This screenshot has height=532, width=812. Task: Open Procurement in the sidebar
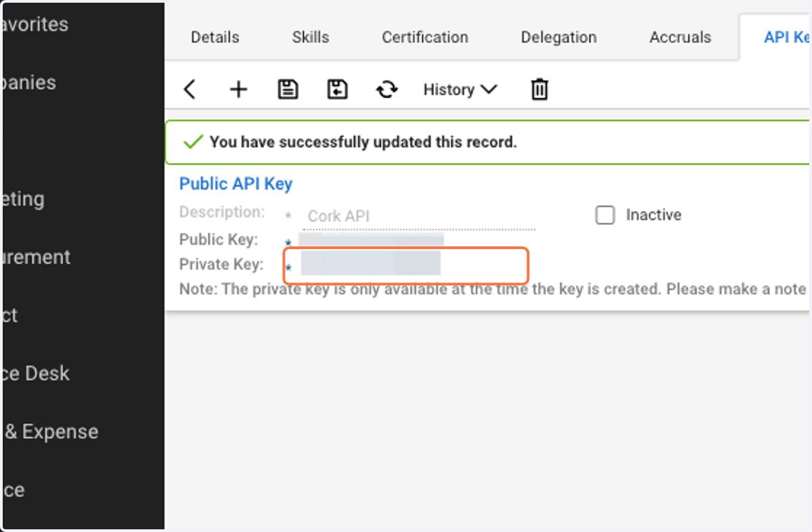[x=35, y=257]
